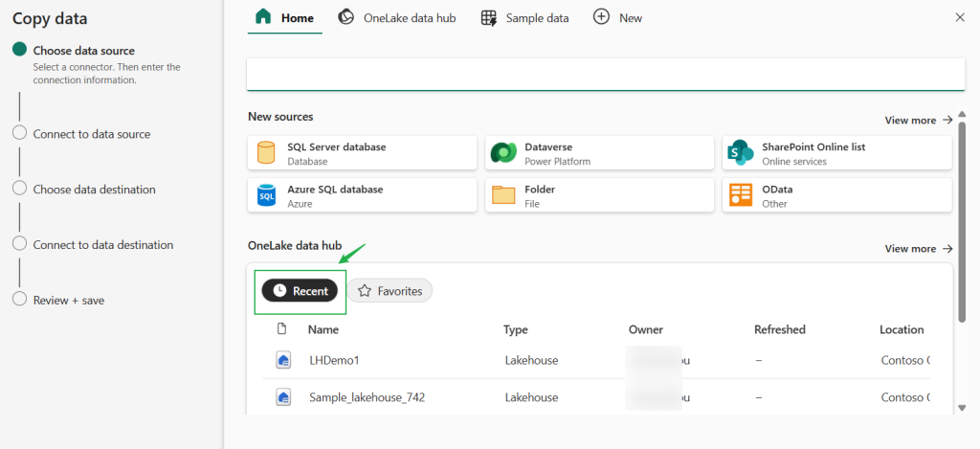This screenshot has width=980, height=449.
Task: Click the LHDemo1 lakehouse icon
Action: [283, 360]
